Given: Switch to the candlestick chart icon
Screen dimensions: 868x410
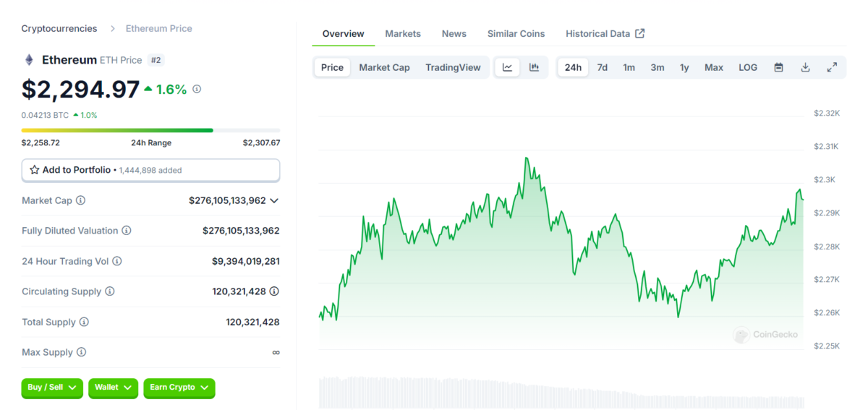Looking at the screenshot, I should coord(534,67).
